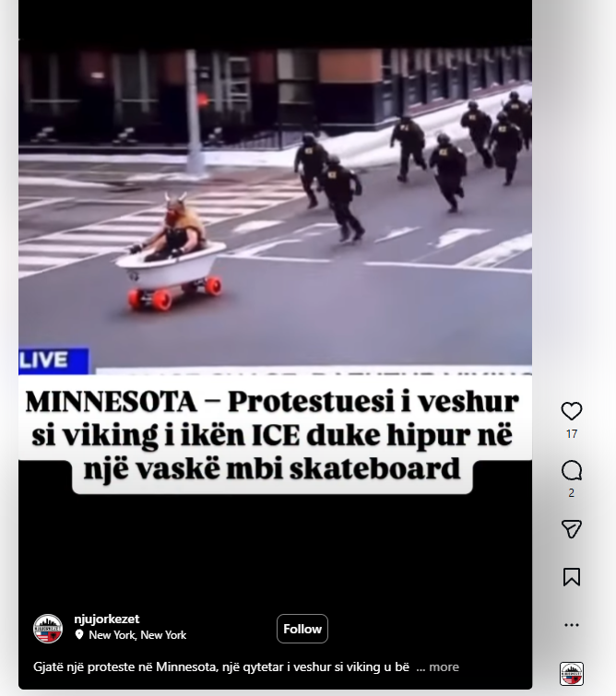Like the reel with the heart icon

click(x=571, y=410)
